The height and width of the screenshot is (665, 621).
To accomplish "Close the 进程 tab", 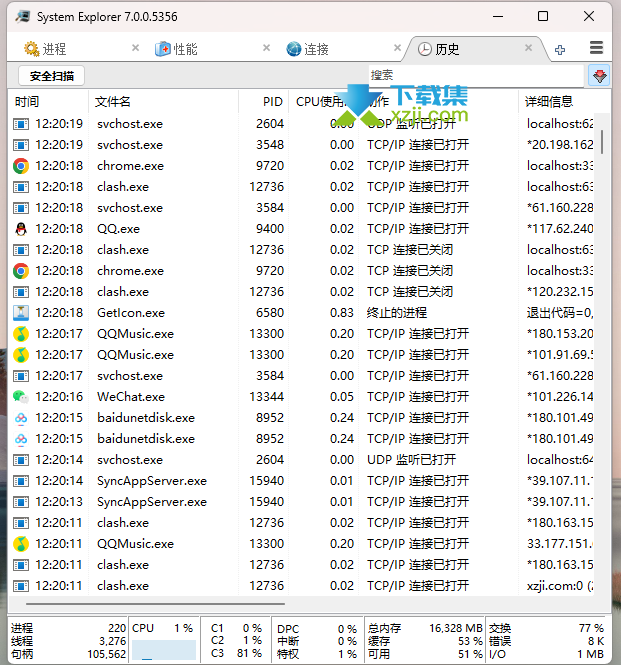I will pyautogui.click(x=135, y=48).
